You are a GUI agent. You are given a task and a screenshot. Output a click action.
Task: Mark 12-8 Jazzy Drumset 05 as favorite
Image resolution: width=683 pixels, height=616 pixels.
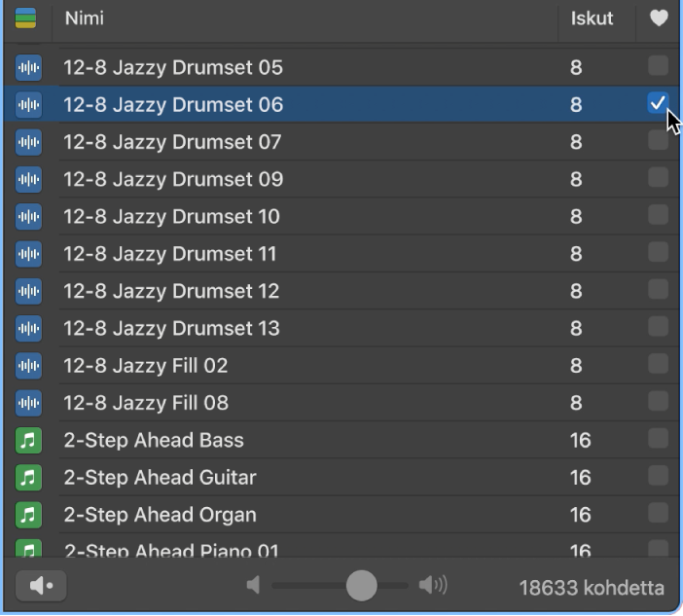pos(658,66)
